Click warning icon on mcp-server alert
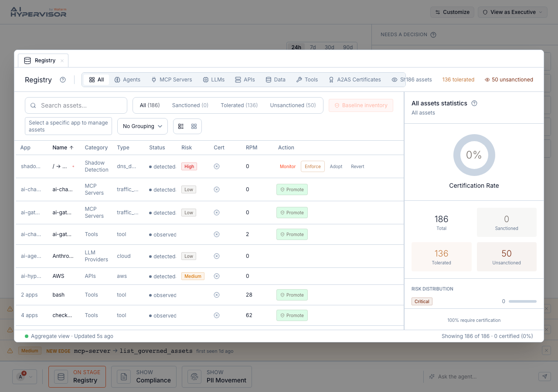The height and width of the screenshot is (392, 558). pyautogui.click(x=10, y=351)
